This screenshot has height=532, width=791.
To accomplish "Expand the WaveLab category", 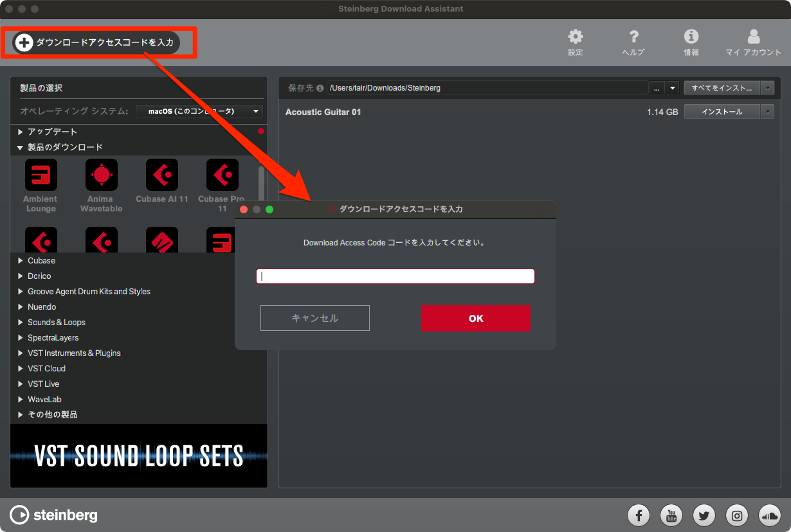I will pos(21,400).
